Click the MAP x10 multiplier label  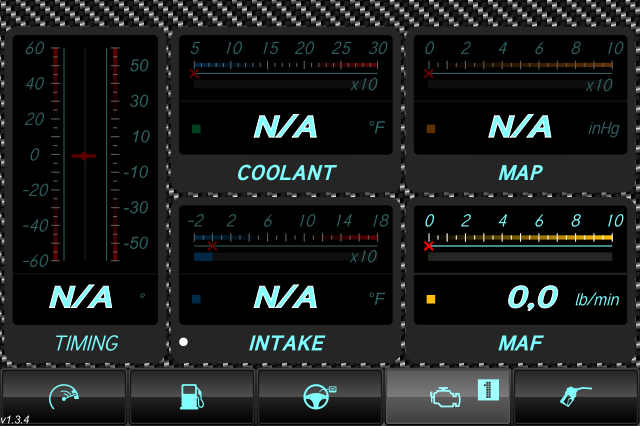pyautogui.click(x=599, y=85)
